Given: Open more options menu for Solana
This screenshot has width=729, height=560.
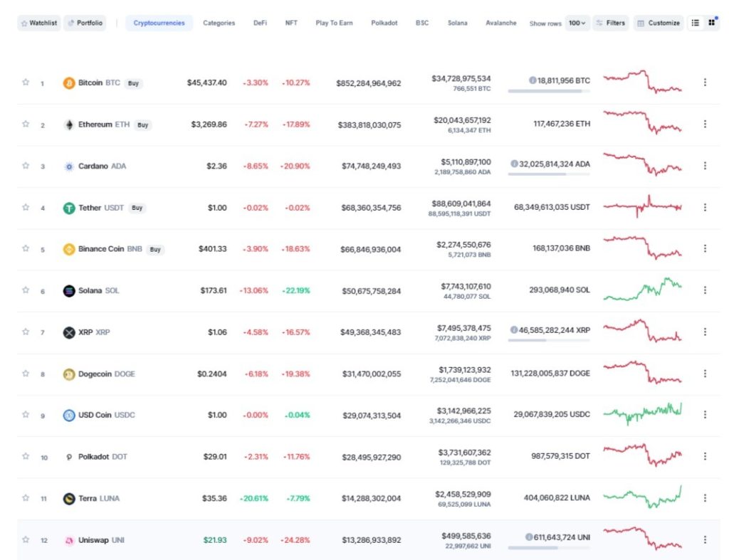Looking at the screenshot, I should click(705, 290).
